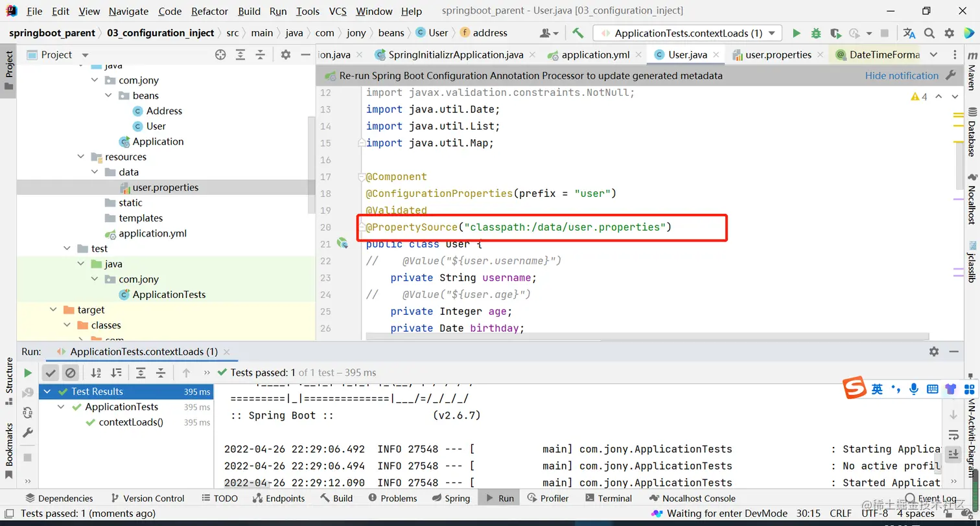Toggle show passed tests checkmark
The width and height of the screenshot is (980, 526).
[x=51, y=372]
